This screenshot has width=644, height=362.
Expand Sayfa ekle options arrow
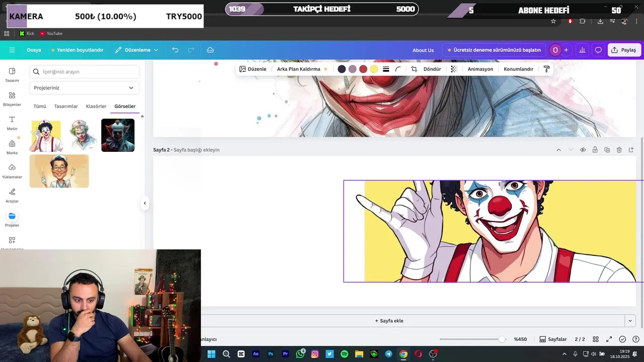pos(630,321)
